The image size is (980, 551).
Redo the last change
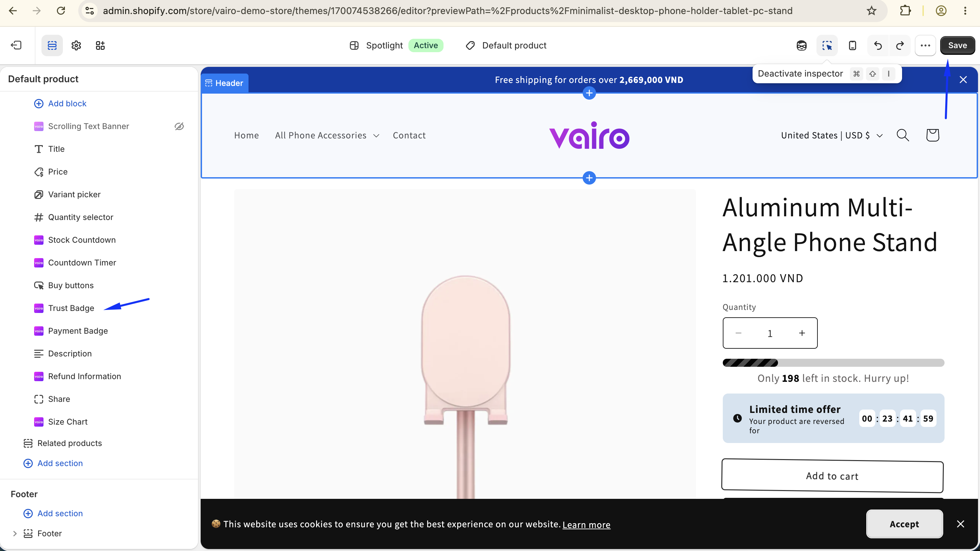pos(900,45)
